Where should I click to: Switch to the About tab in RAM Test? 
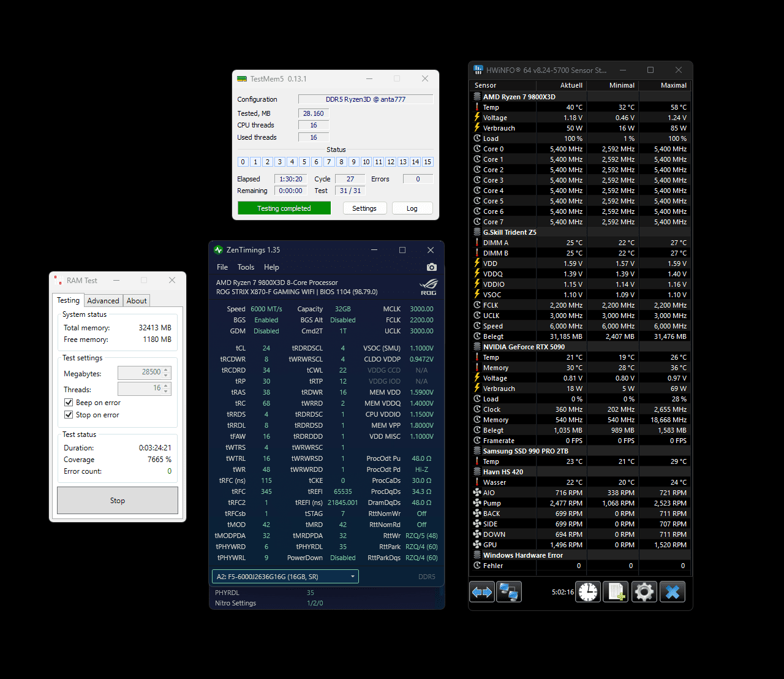(137, 301)
